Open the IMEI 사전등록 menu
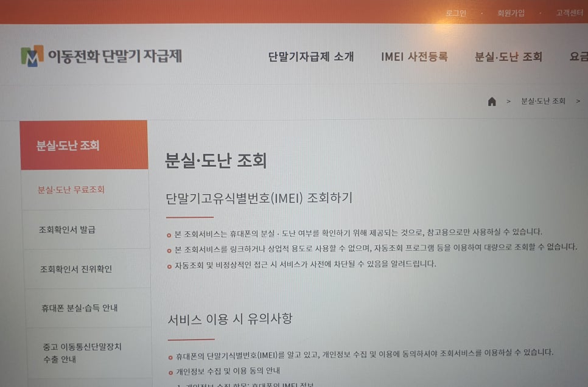This screenshot has height=387, width=588. point(414,57)
